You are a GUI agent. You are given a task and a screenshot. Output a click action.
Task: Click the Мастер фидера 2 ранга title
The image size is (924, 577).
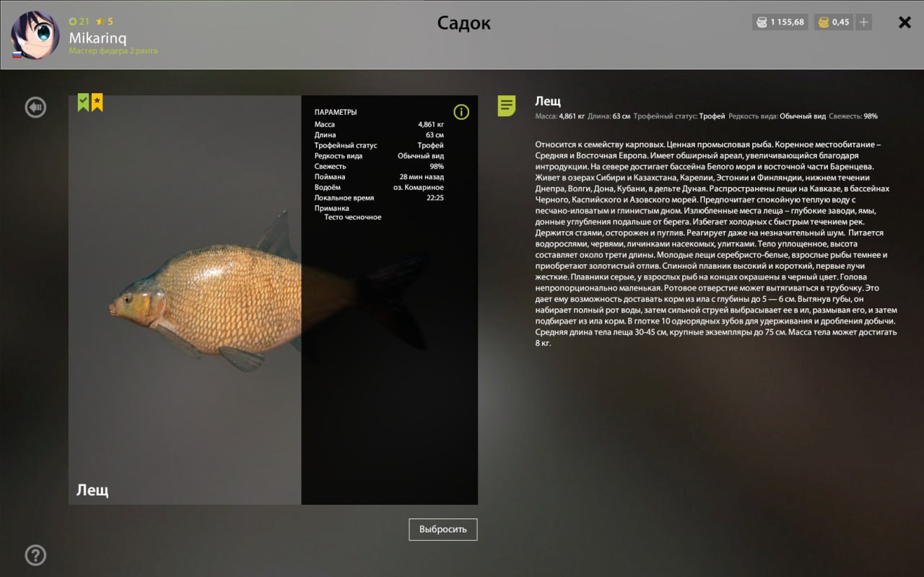113,51
